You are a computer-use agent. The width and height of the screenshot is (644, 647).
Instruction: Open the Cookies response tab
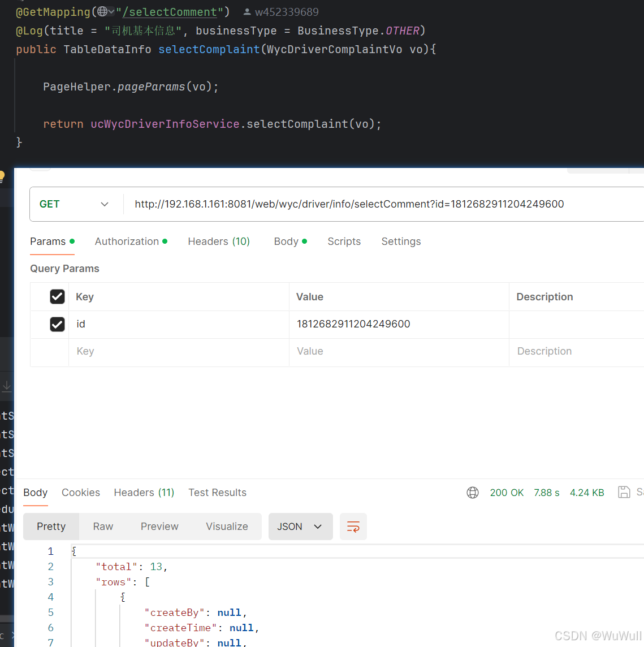point(81,493)
